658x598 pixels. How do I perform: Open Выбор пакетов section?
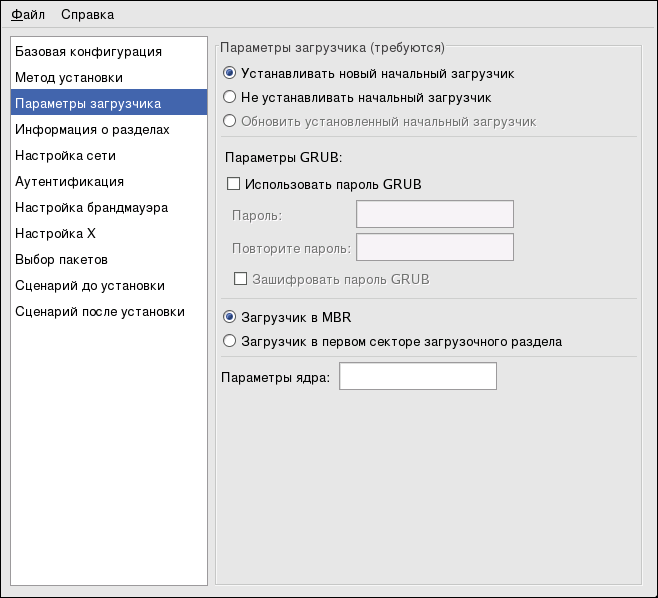click(x=61, y=259)
